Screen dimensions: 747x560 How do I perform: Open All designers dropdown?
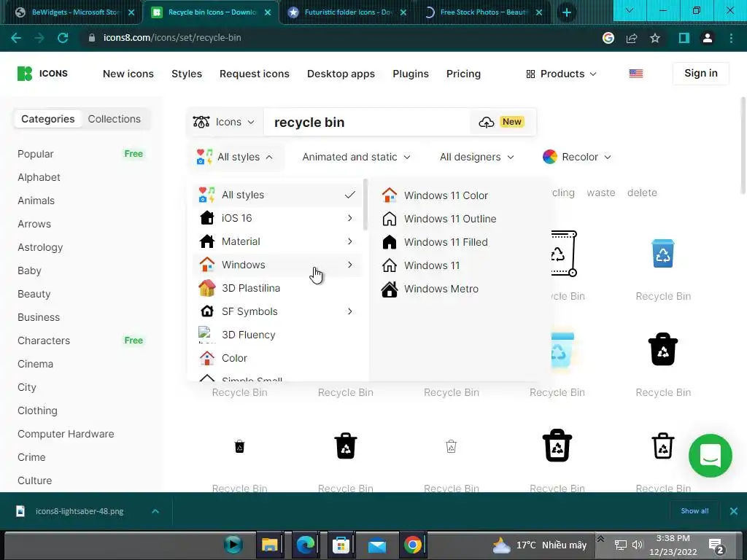click(477, 157)
